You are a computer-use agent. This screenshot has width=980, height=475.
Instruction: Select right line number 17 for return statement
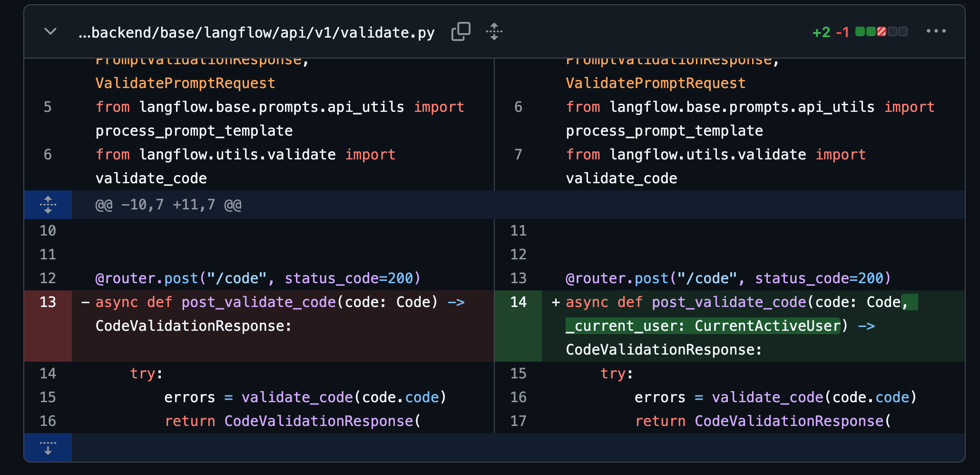[518, 421]
